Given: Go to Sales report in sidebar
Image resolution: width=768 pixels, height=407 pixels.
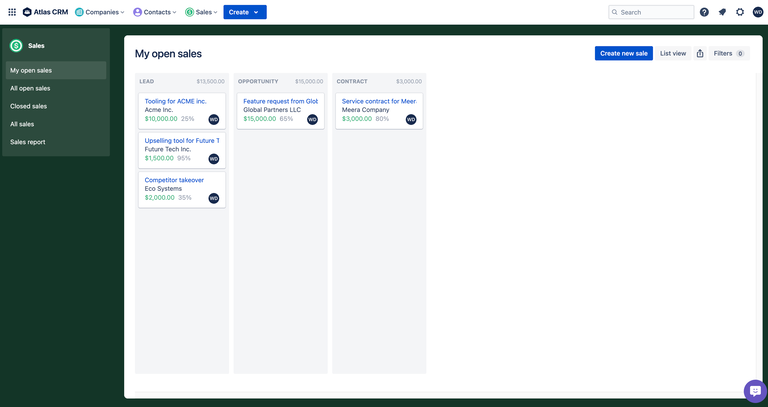Looking at the screenshot, I should coord(28,142).
